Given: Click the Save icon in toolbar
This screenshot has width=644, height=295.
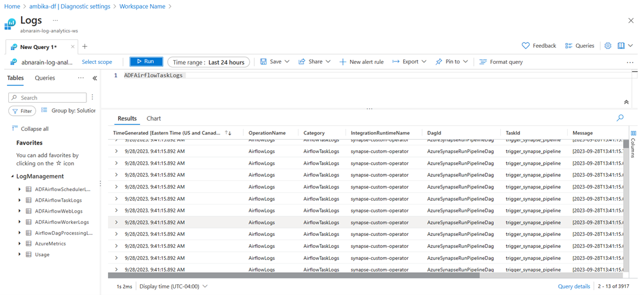Looking at the screenshot, I should [264, 62].
